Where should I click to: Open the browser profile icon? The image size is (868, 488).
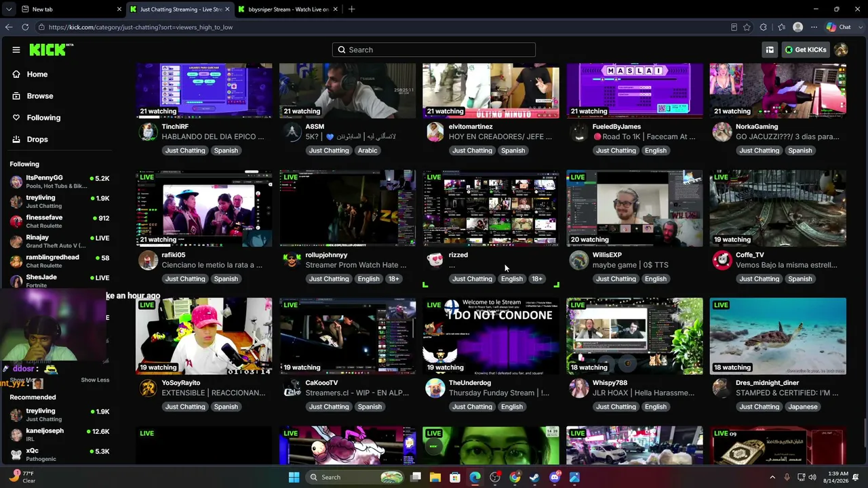click(798, 27)
